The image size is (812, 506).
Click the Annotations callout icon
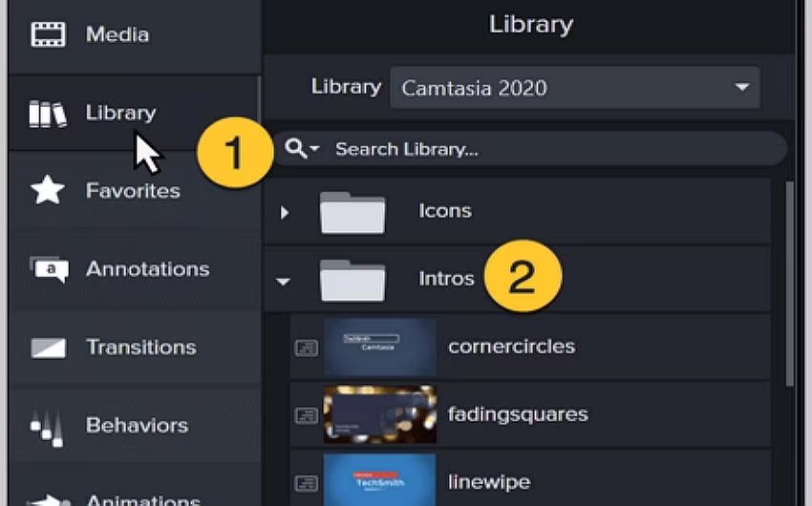click(x=50, y=269)
